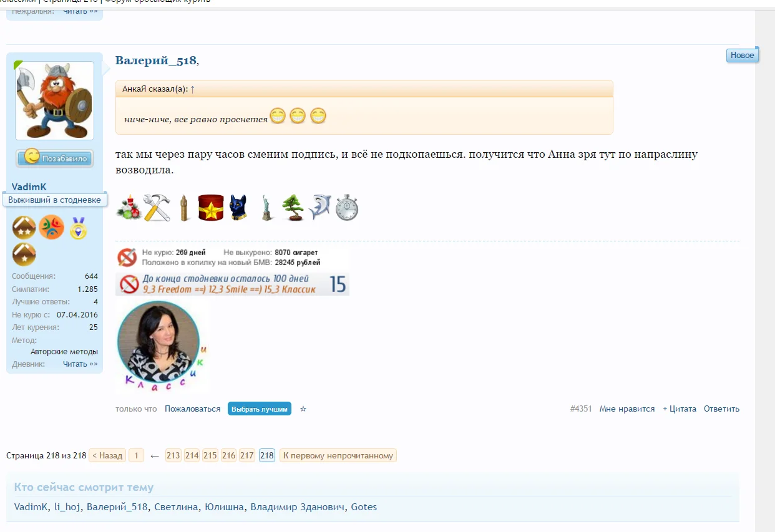Viewport: 775px width, 532px height.
Task: Open VadimK user profile link
Action: [29, 187]
